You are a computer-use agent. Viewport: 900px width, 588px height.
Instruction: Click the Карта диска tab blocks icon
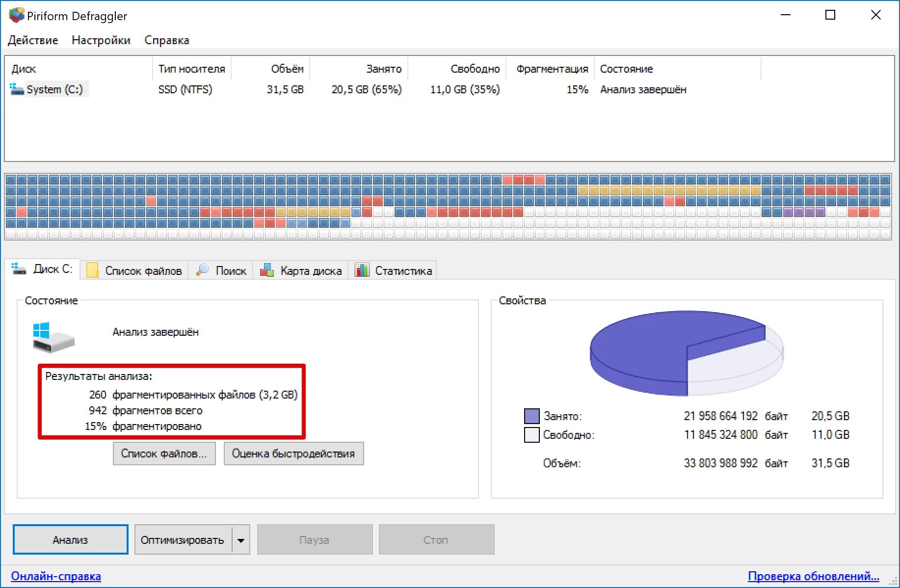tap(267, 270)
